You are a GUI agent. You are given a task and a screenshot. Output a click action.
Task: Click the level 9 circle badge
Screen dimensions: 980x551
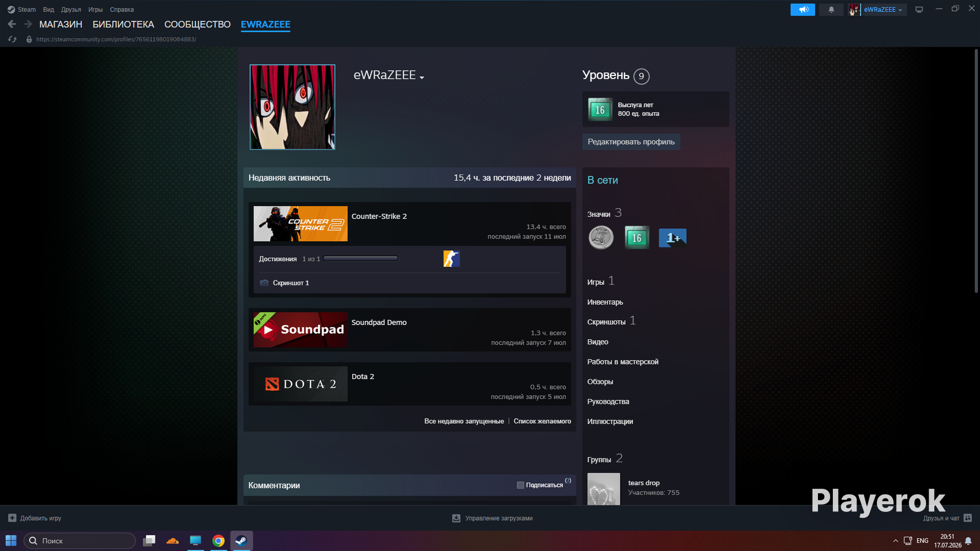click(641, 76)
